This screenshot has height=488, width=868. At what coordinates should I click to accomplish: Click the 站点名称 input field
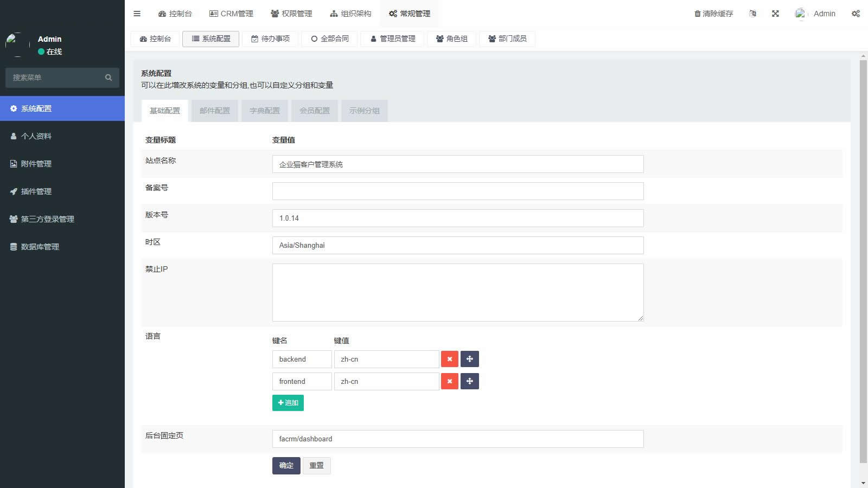click(x=457, y=164)
